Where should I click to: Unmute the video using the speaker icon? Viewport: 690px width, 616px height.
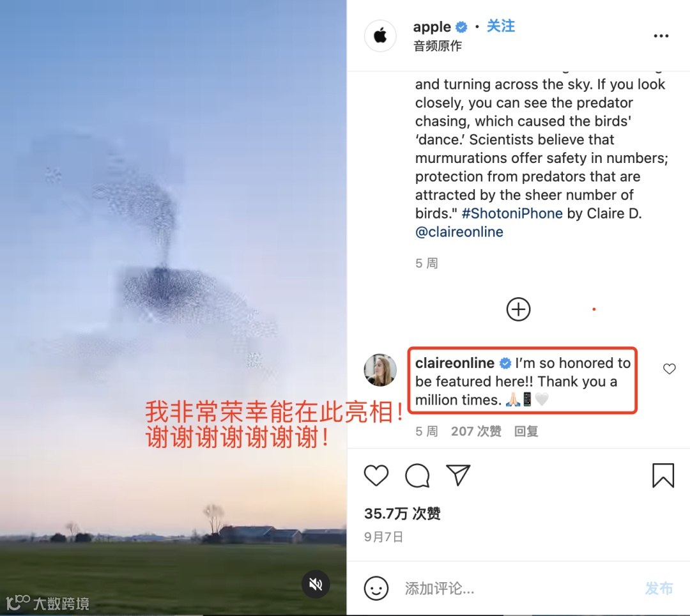point(316,584)
